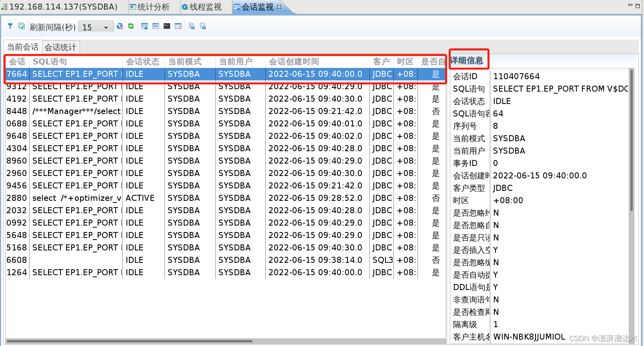Click the session details card icon

tap(144, 26)
